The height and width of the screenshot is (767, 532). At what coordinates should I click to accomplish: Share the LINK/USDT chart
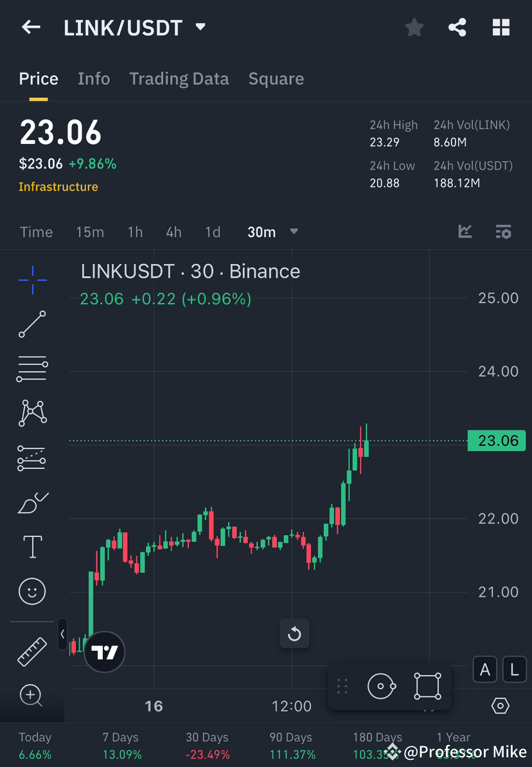coord(457,27)
